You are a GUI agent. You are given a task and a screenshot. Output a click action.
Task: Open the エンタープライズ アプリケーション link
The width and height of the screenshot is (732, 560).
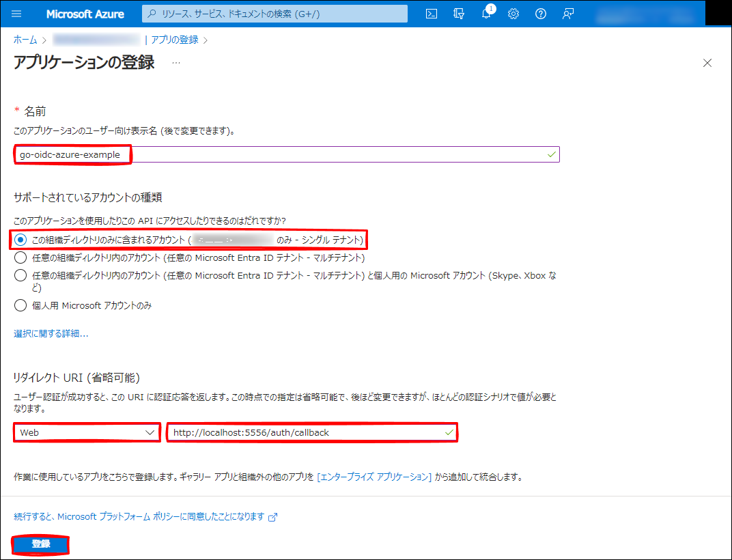click(374, 477)
